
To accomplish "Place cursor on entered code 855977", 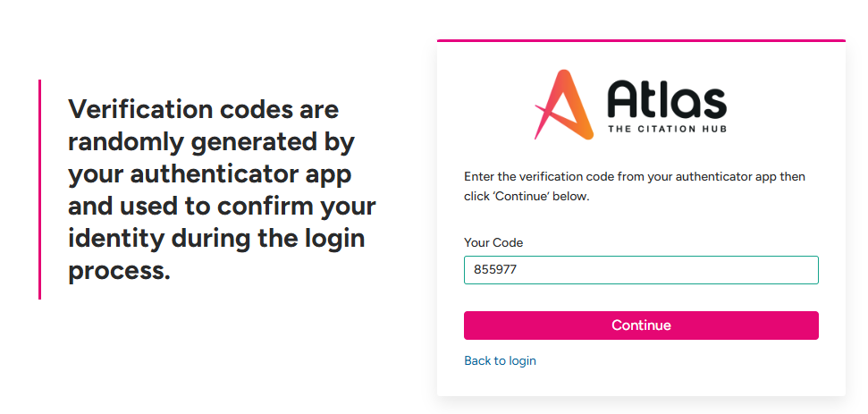I will click(x=491, y=270).
